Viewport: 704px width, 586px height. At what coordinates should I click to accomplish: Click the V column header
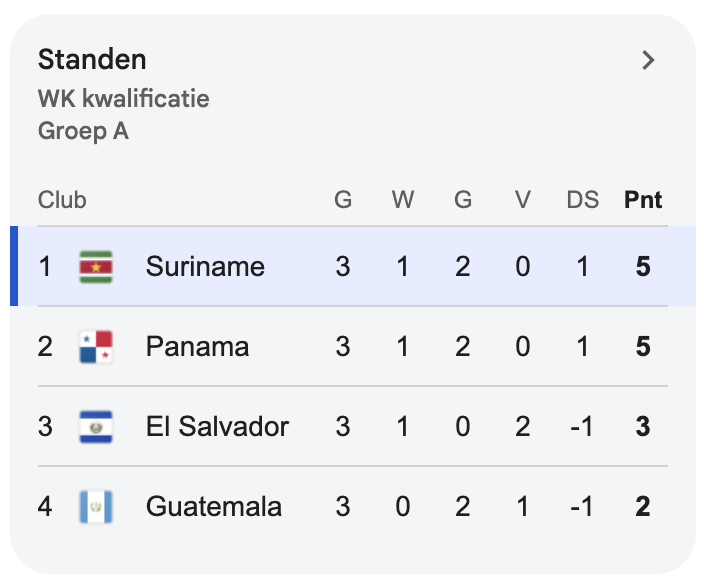pos(522,200)
